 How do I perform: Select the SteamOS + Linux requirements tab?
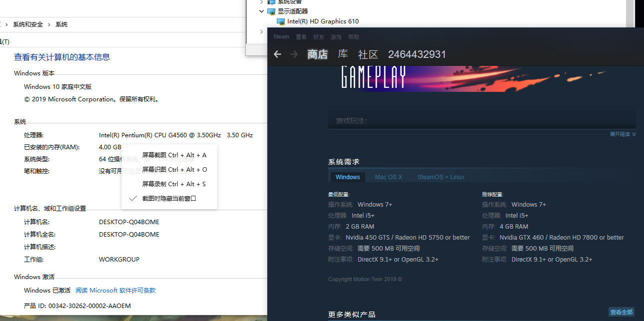click(441, 177)
